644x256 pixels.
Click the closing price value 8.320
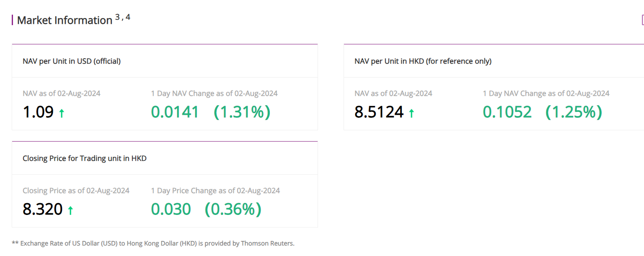[43, 209]
